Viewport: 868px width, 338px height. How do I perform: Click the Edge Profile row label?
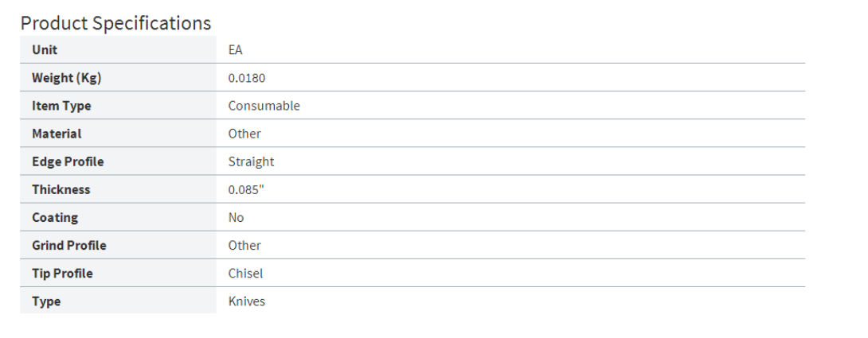tap(68, 161)
